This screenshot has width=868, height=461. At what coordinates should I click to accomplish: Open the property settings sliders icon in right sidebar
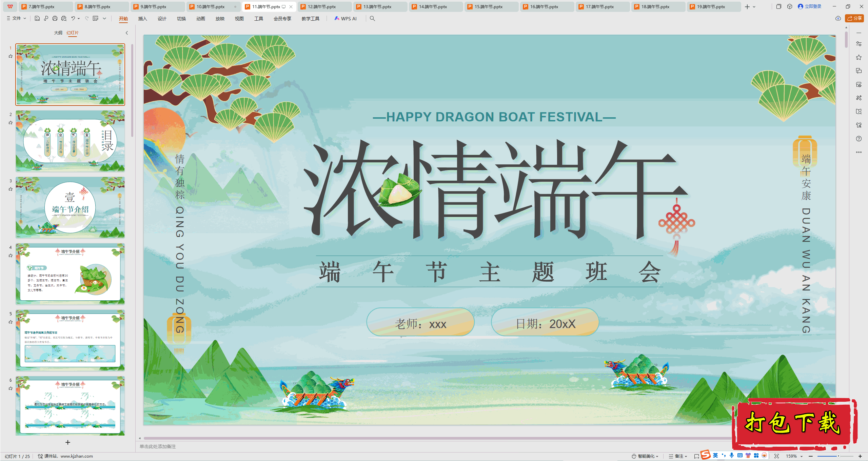point(859,44)
